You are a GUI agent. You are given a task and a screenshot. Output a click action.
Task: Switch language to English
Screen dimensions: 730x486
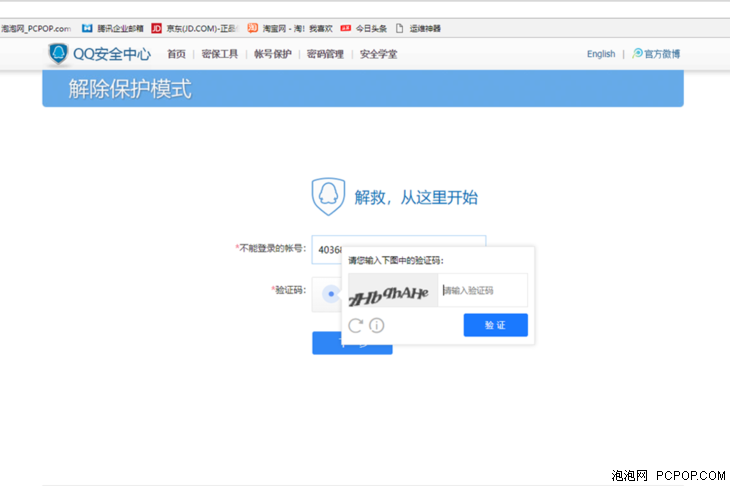click(601, 54)
